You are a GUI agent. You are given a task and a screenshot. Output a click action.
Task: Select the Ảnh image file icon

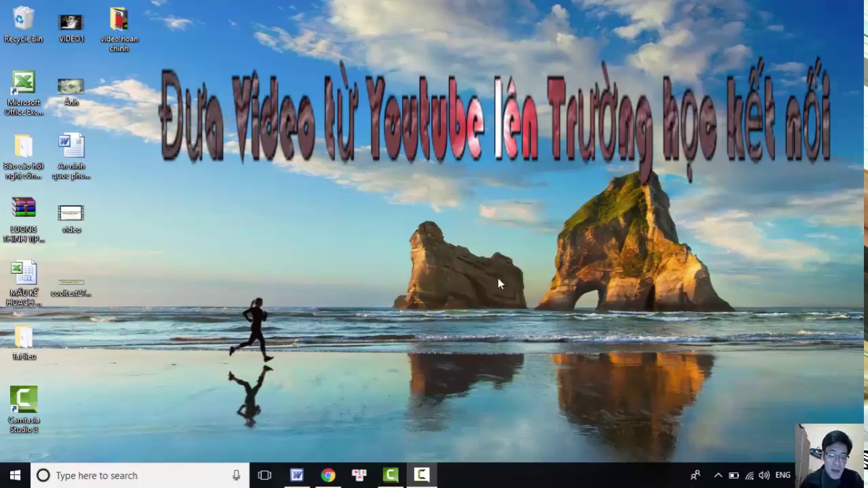(x=71, y=92)
